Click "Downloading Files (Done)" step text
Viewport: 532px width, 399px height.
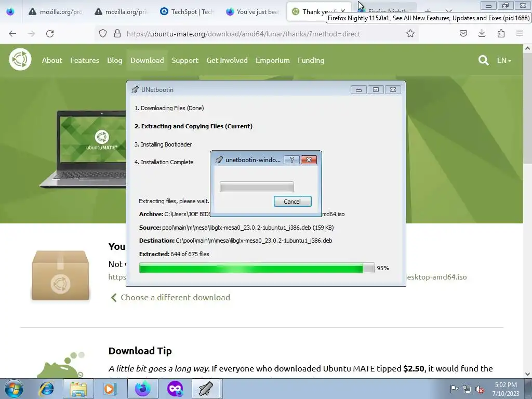pyautogui.click(x=169, y=108)
